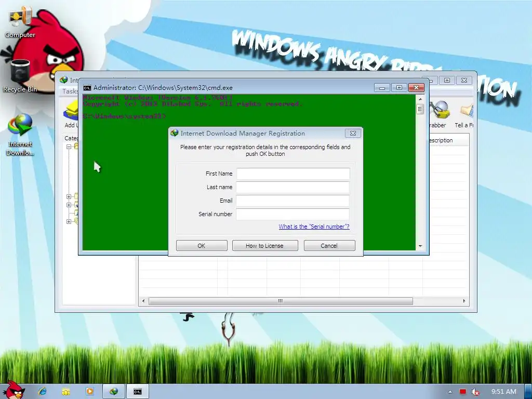Switch to cmd.exe taskbar button
The image size is (532, 399).
137,392
